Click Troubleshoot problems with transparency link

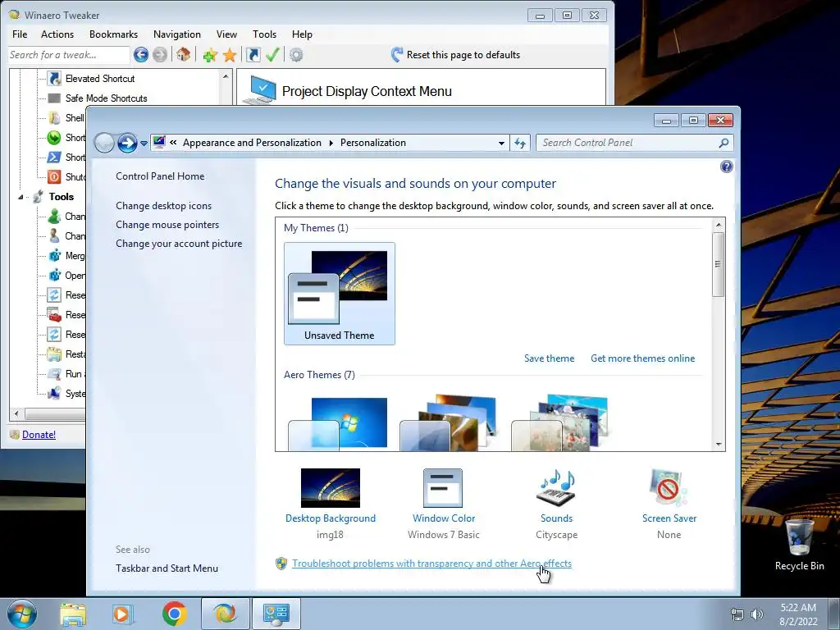point(431,564)
